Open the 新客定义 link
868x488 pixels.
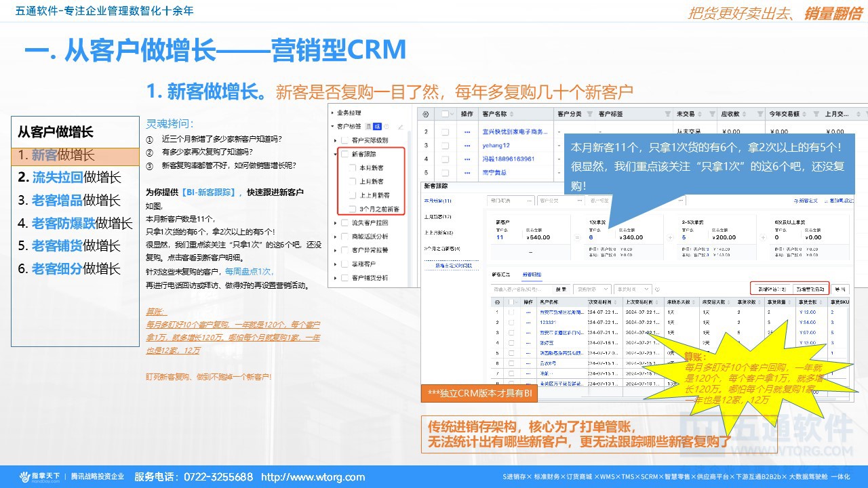[x=806, y=201]
